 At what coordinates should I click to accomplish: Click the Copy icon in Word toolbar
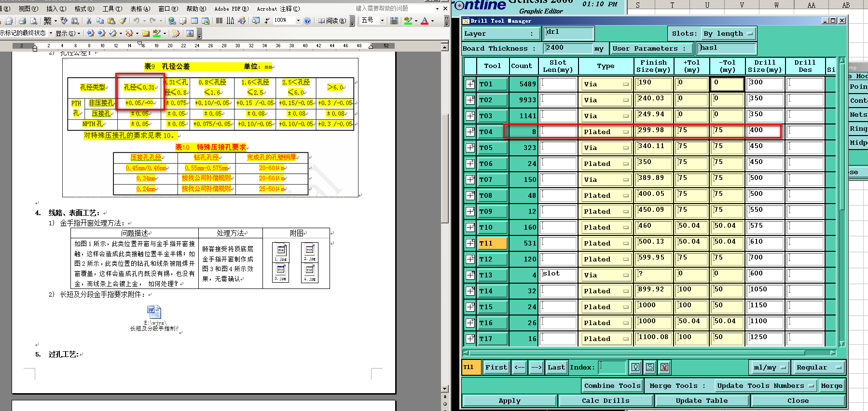click(100, 21)
